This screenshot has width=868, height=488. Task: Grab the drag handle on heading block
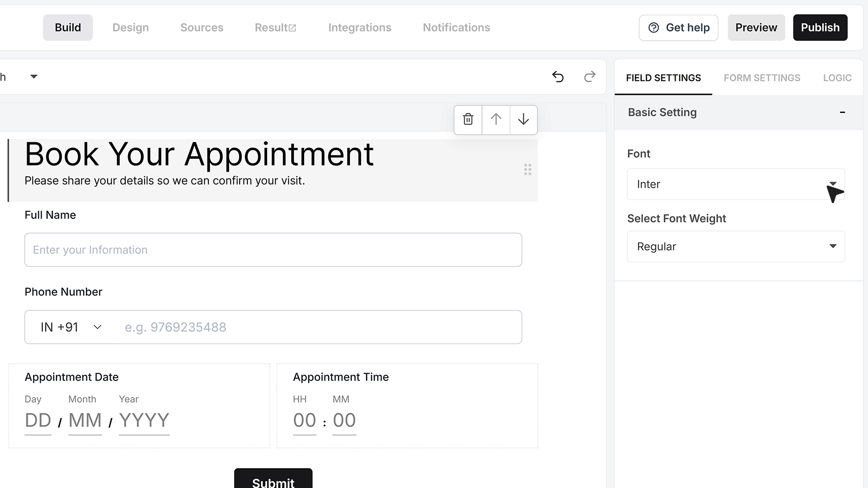tap(528, 169)
